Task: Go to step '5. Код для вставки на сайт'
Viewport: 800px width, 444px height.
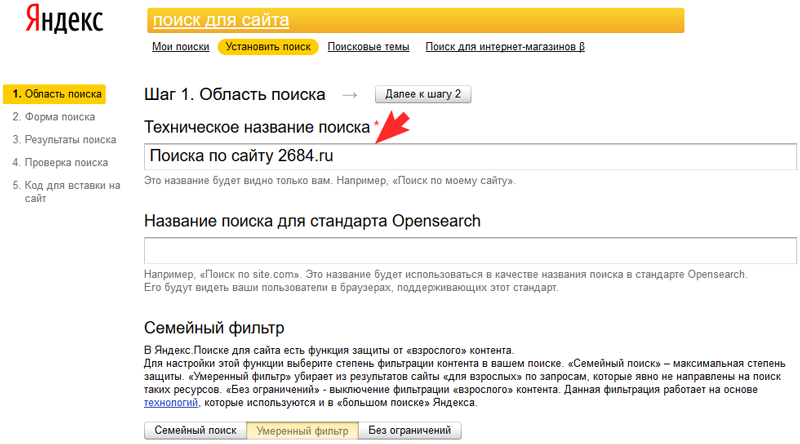Action: click(66, 191)
